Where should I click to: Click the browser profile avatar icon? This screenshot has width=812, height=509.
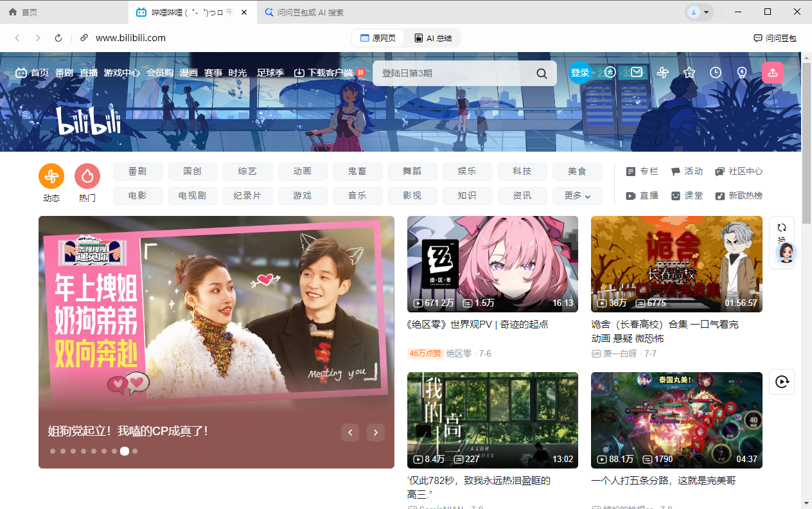pyautogui.click(x=694, y=12)
